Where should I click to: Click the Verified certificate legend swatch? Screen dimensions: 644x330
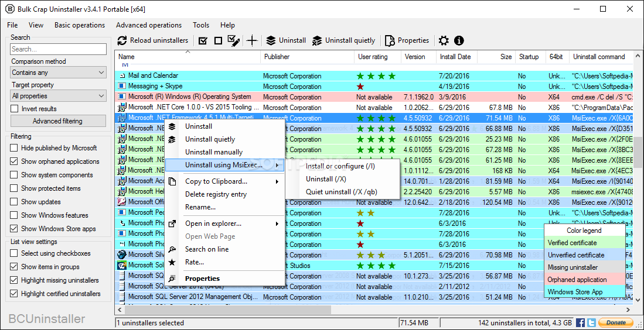pos(584,243)
